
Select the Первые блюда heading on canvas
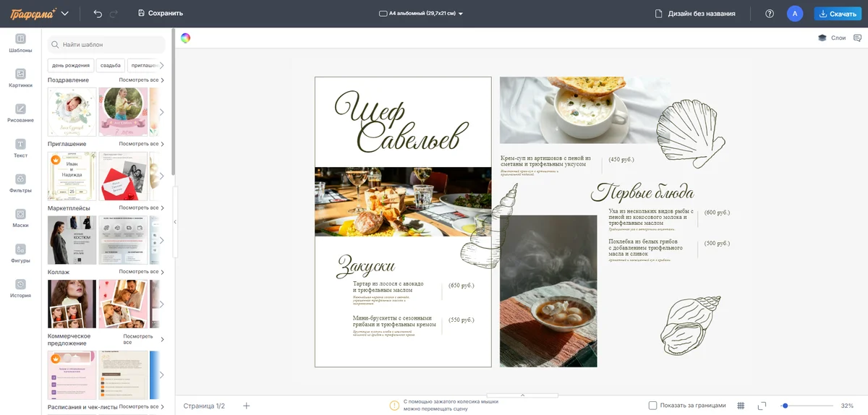tap(642, 192)
